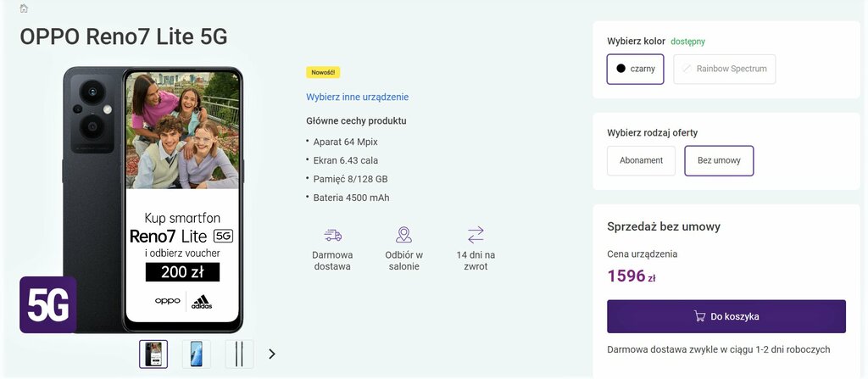868x379 pixels.
Task: Click the black color swatch dot
Action: [x=621, y=69]
